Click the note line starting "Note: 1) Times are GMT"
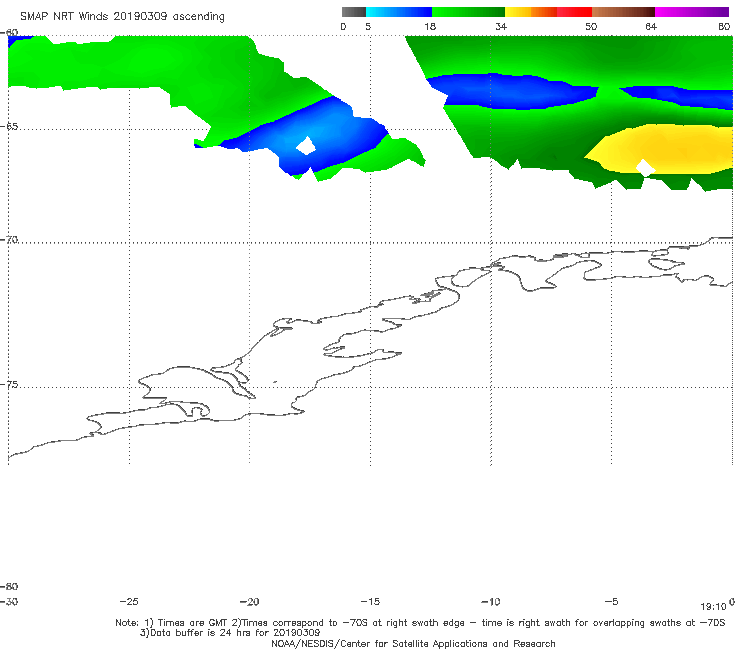Viewport: 740px width, 650px height. [420, 623]
